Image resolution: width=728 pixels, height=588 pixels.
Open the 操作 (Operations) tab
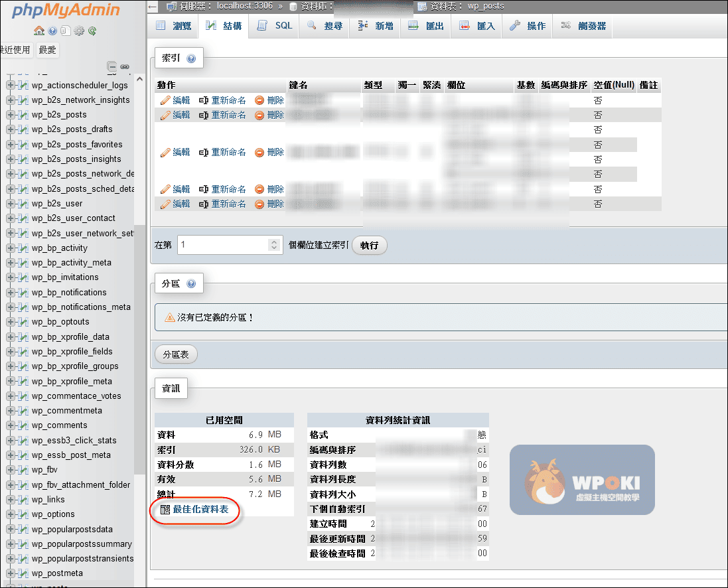(x=528, y=26)
